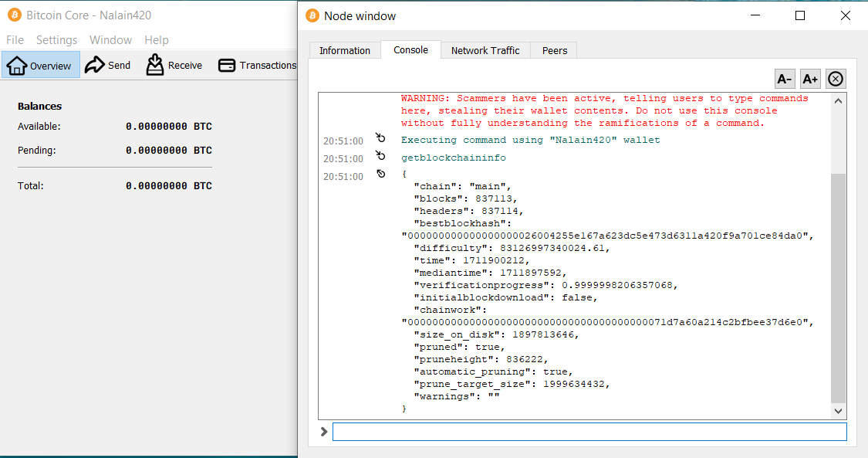
Task: Click the console prompt chevron
Action: click(324, 432)
